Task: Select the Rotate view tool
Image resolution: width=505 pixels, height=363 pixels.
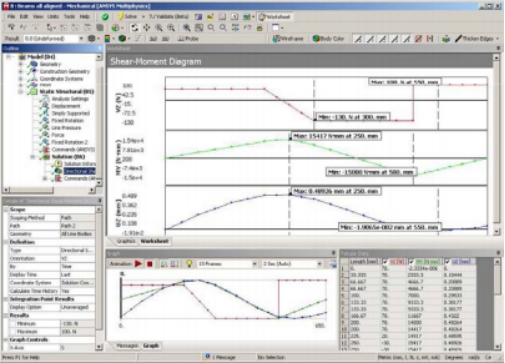Action: [x=134, y=28]
